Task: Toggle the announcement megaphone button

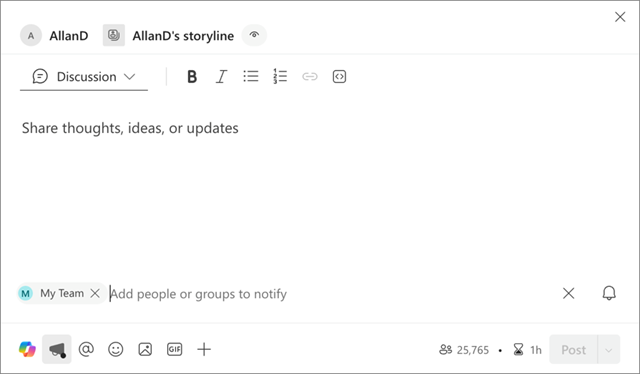Action: [x=57, y=350]
